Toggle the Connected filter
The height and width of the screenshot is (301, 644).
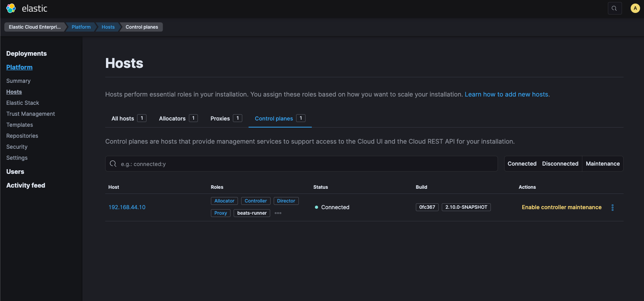[522, 164]
